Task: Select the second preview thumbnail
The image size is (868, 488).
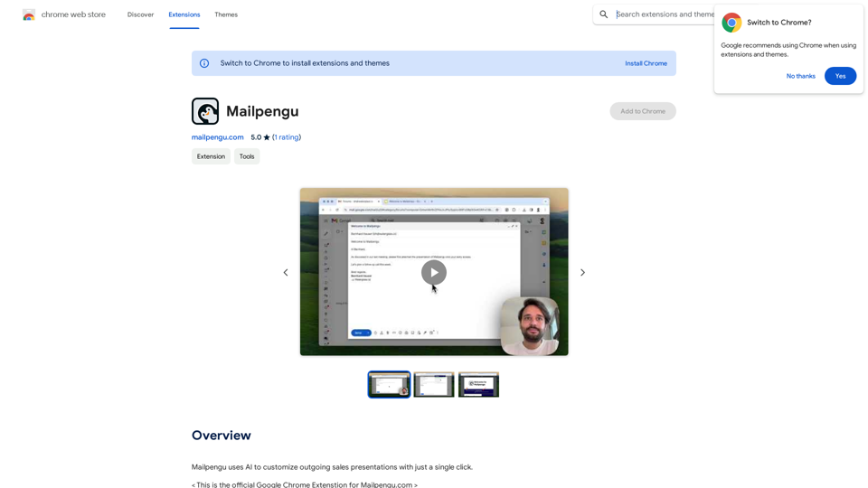Action: (x=434, y=384)
